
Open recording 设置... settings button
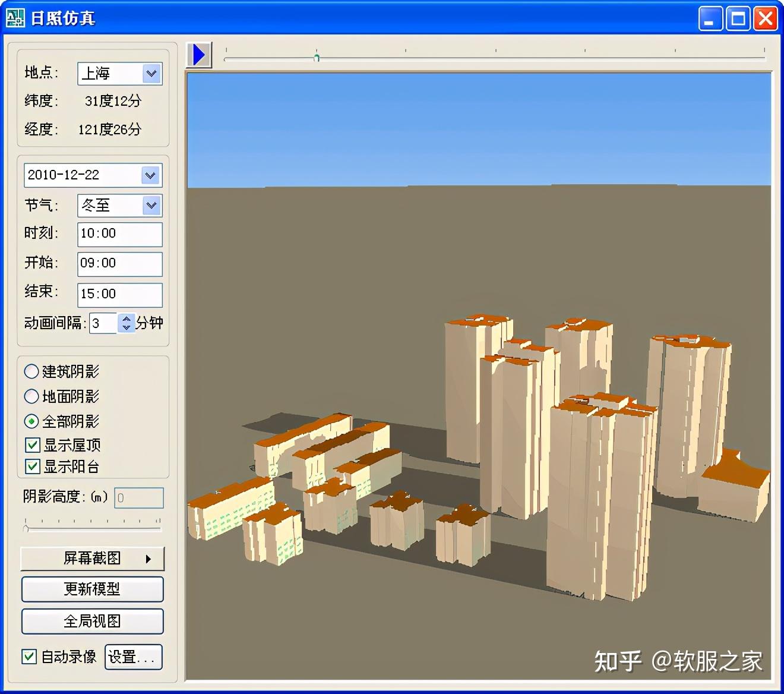click(133, 657)
